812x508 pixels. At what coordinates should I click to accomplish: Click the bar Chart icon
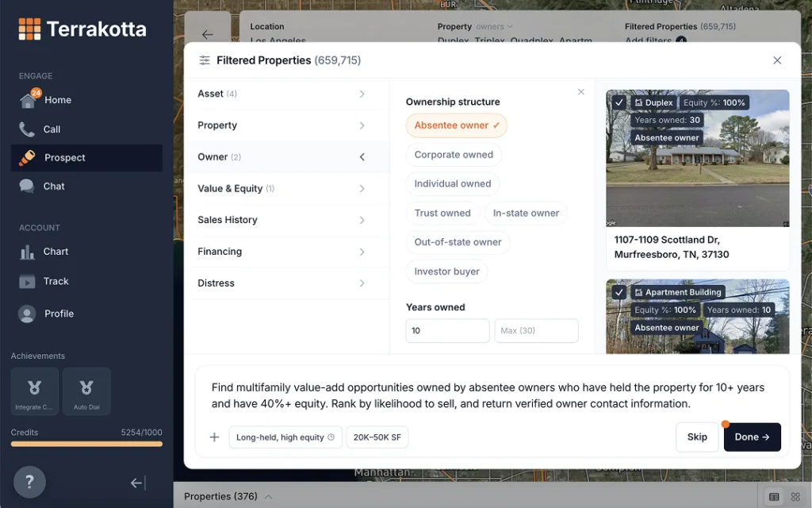point(27,252)
